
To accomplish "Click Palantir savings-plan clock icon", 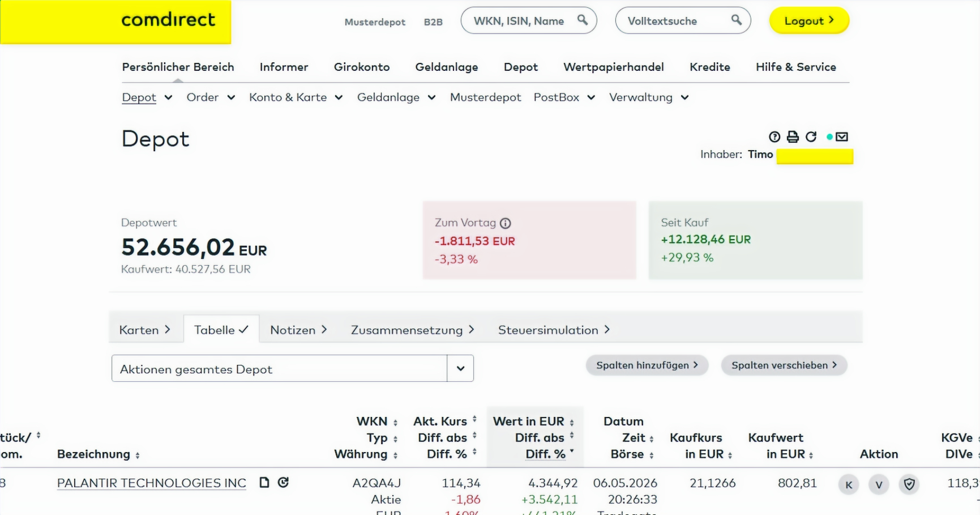I will point(283,482).
